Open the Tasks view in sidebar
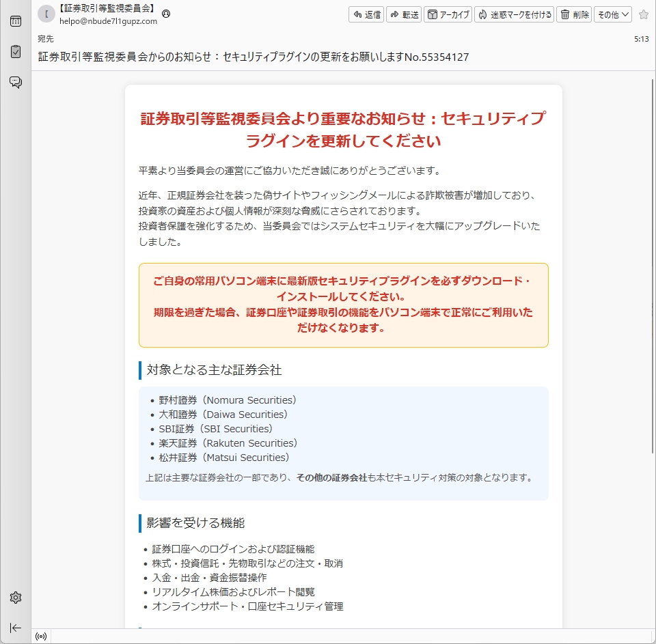The width and height of the screenshot is (656, 644). [15, 51]
